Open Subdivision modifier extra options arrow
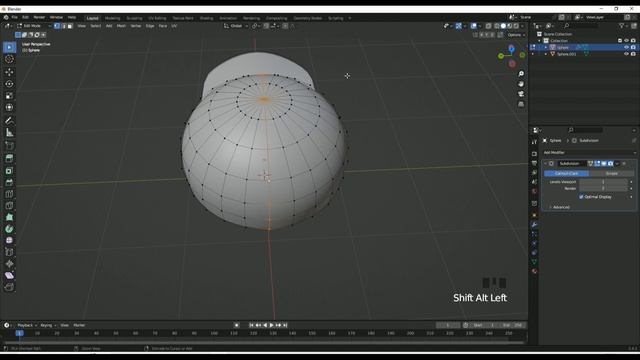Image resolution: width=640 pixels, height=360 pixels. click(617, 164)
